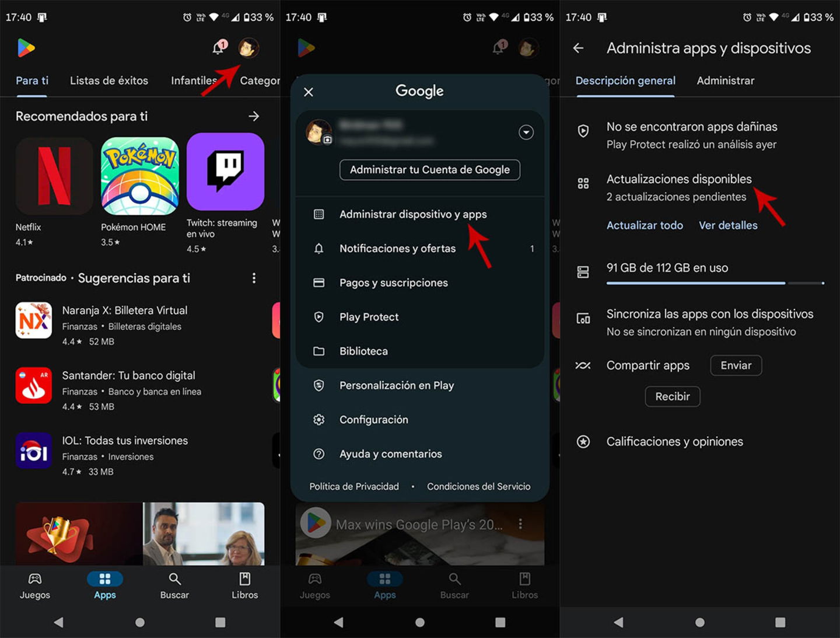Tap the arrow next to Recomendados para ti
The image size is (840, 638).
point(254,116)
